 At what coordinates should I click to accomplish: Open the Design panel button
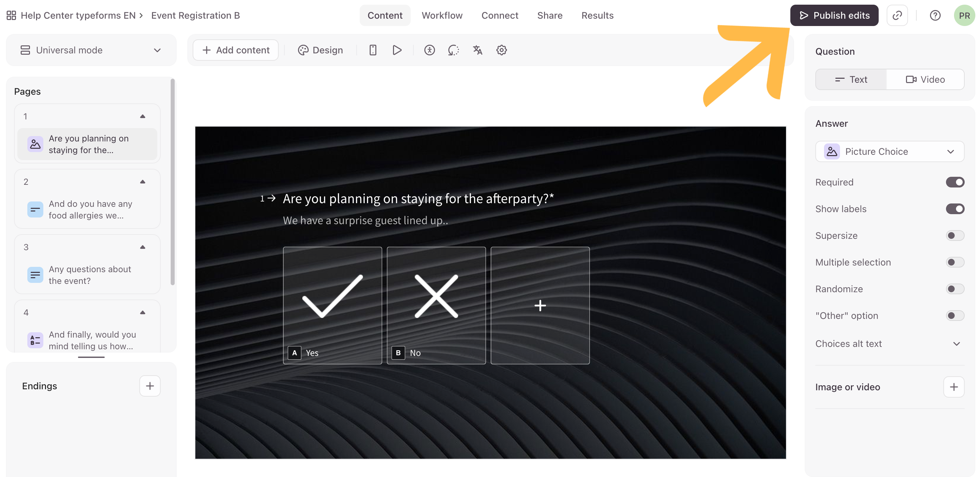click(x=320, y=50)
